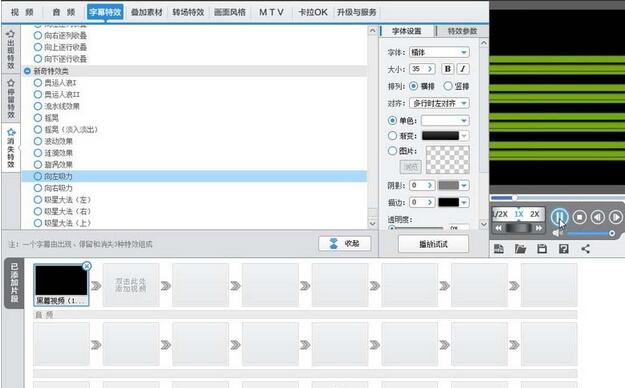Stop the preview playback
Viewport: 625px width, 388px height.
coord(580,217)
